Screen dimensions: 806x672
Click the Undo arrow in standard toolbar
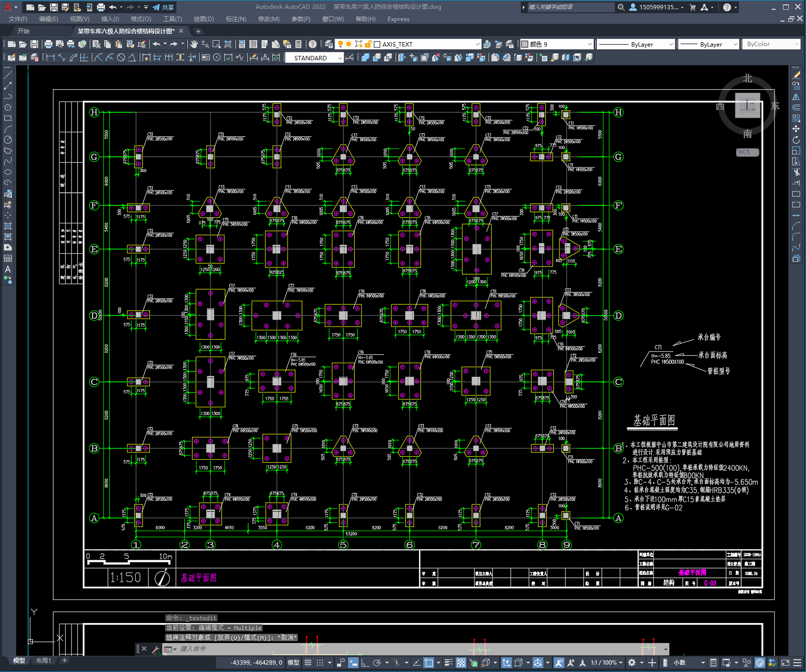pos(157,44)
